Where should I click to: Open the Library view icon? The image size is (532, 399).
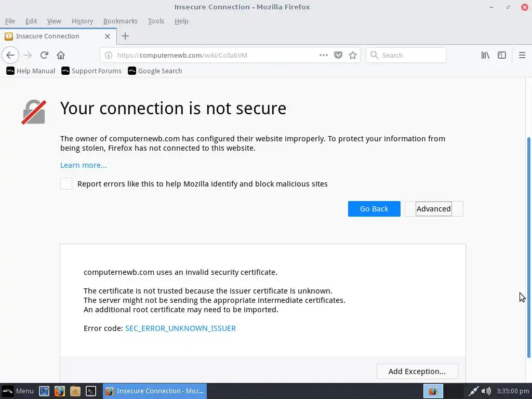coord(485,55)
